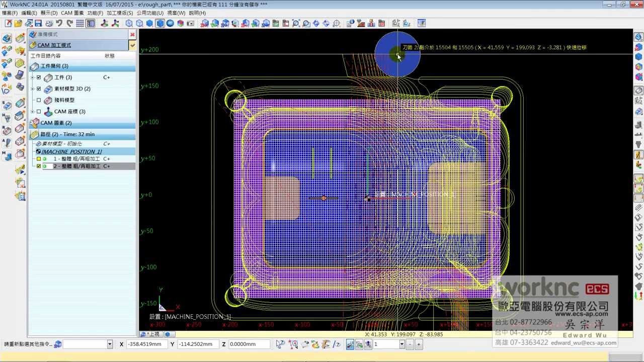Open the 編輯(E) menu
Image resolution: width=644 pixels, height=362 pixels.
pyautogui.click(x=29, y=13)
